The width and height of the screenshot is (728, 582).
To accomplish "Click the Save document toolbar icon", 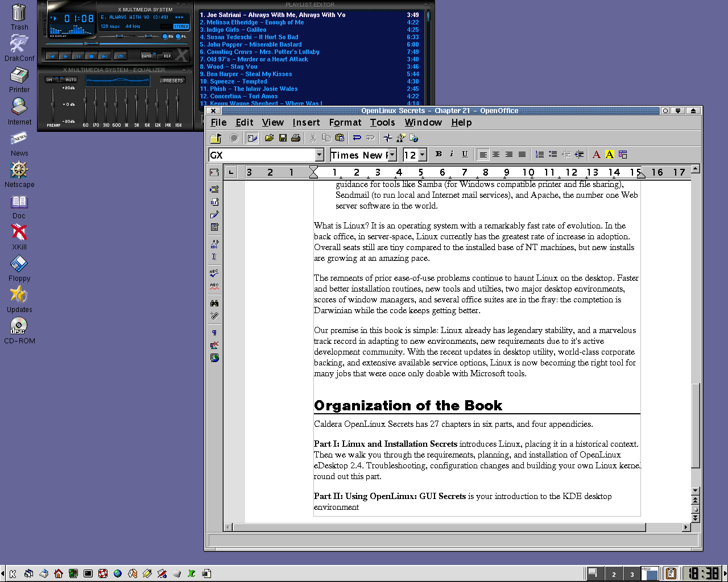I will point(283,138).
